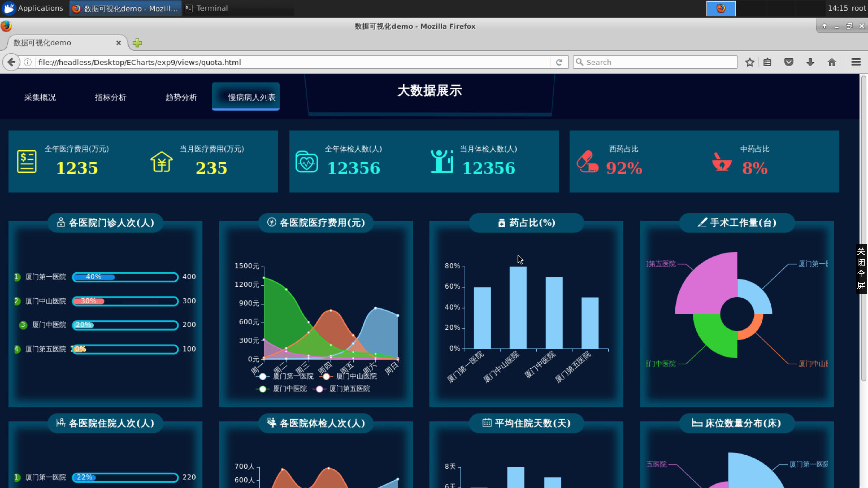Open a new tab with the plus icon
This screenshot has height=488, width=868.
tap(137, 43)
